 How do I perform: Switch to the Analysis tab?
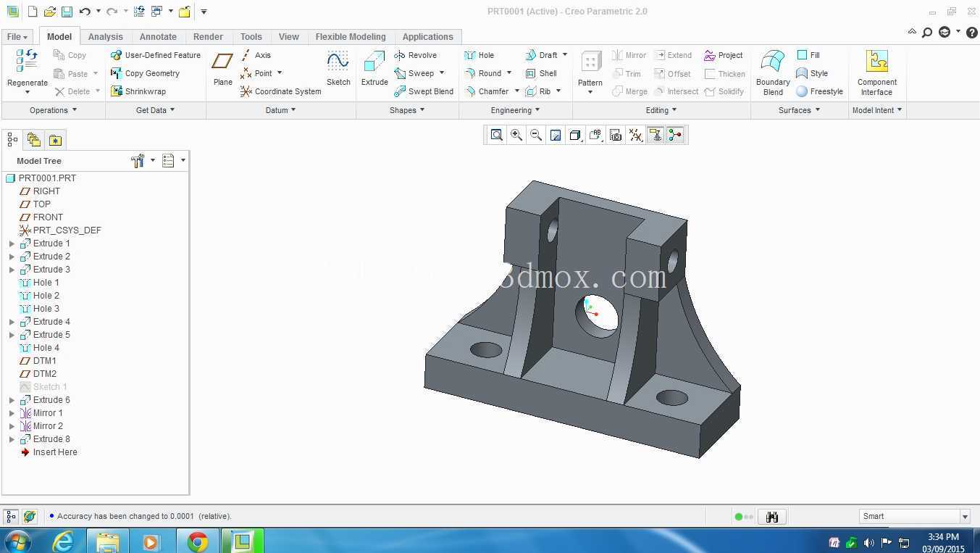(106, 37)
